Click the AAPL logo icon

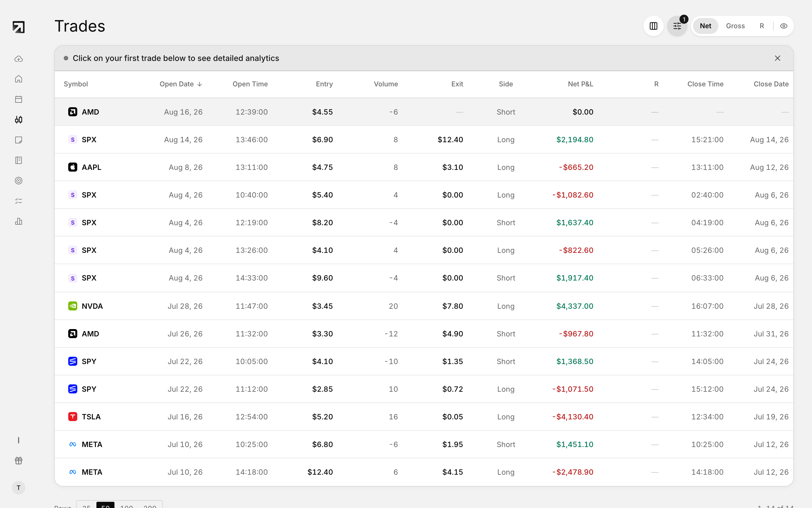(72, 167)
